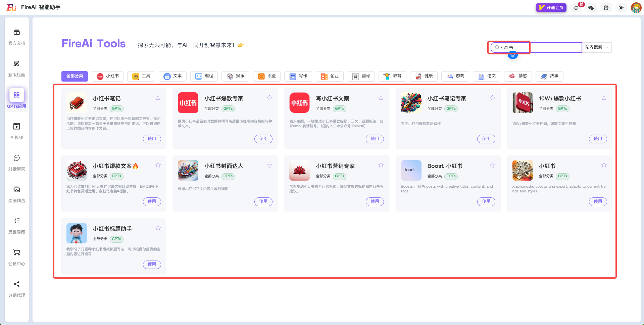Open 分销代理 share icon
Screen dimensions: 644x325
(16, 284)
